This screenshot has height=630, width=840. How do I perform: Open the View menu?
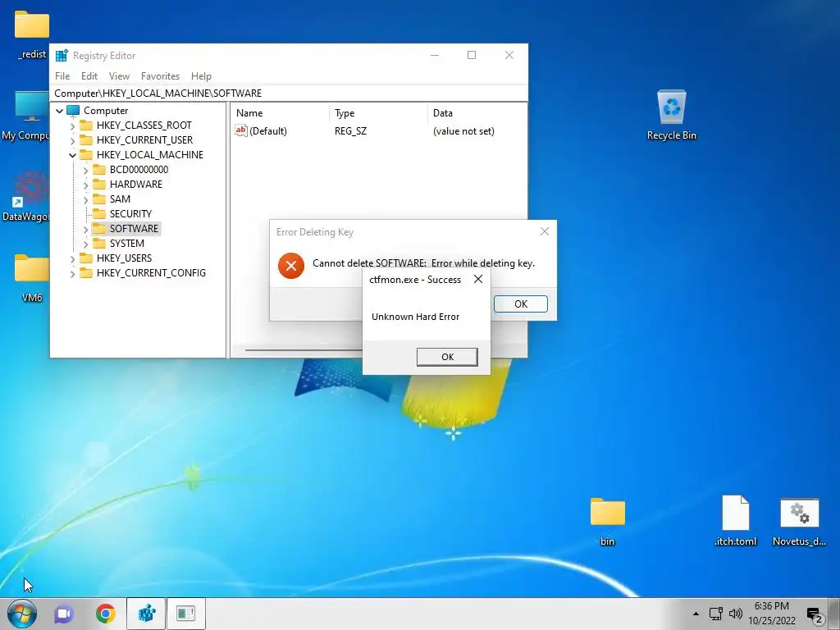coord(119,76)
